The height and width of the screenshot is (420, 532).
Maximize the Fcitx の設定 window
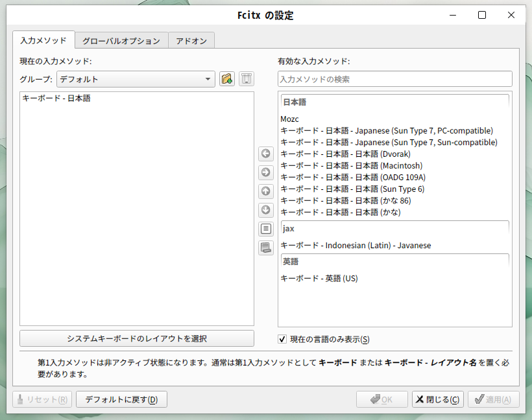pyautogui.click(x=482, y=16)
